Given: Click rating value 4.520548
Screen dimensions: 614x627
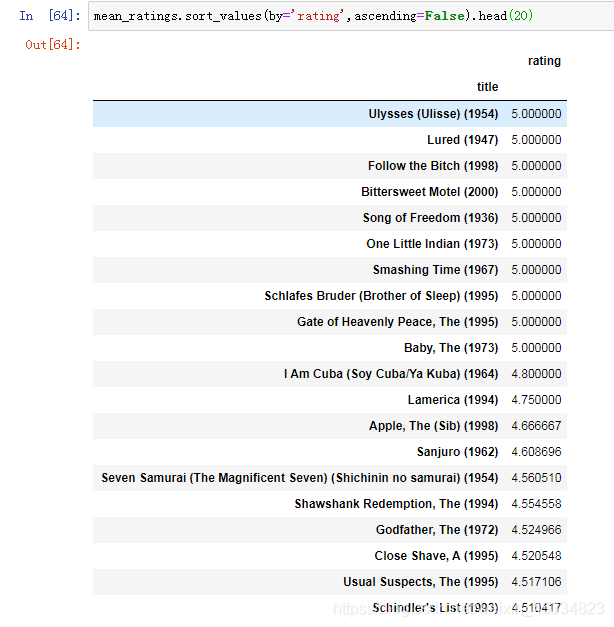Looking at the screenshot, I should point(536,556).
